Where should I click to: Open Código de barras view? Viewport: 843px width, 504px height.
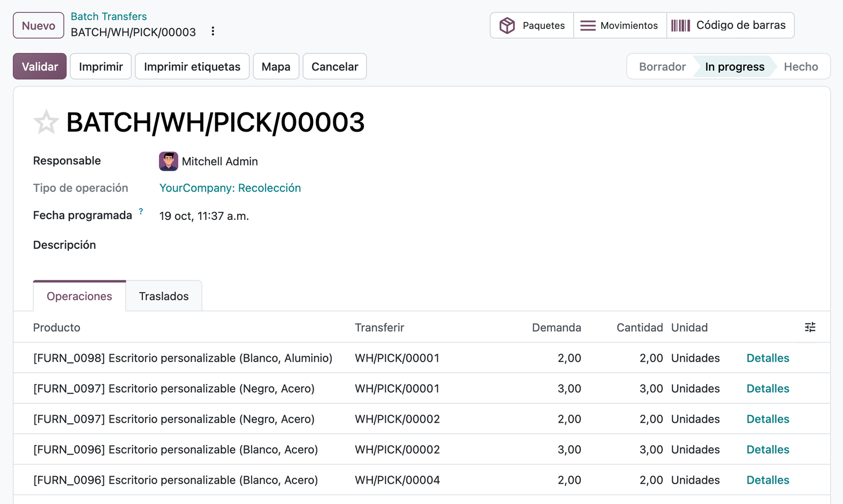pos(730,25)
